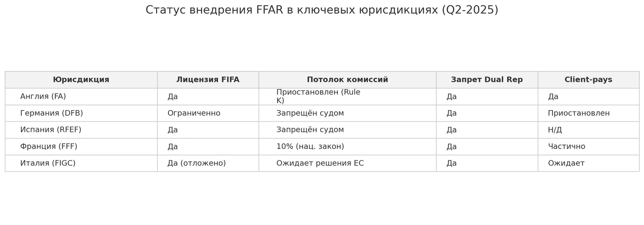644x225 pixels.
Task: Click the Ограниченно license cell
Action: (x=194, y=114)
